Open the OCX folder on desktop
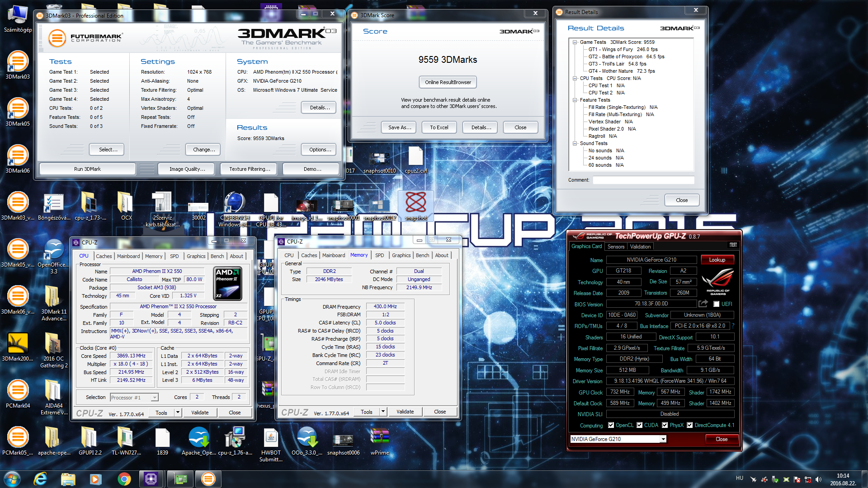868x488 pixels. (126, 206)
